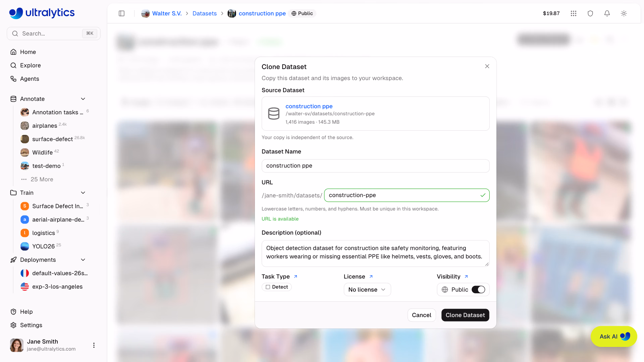The width and height of the screenshot is (644, 362).
Task: Open notifications bell icon
Action: click(x=607, y=13)
